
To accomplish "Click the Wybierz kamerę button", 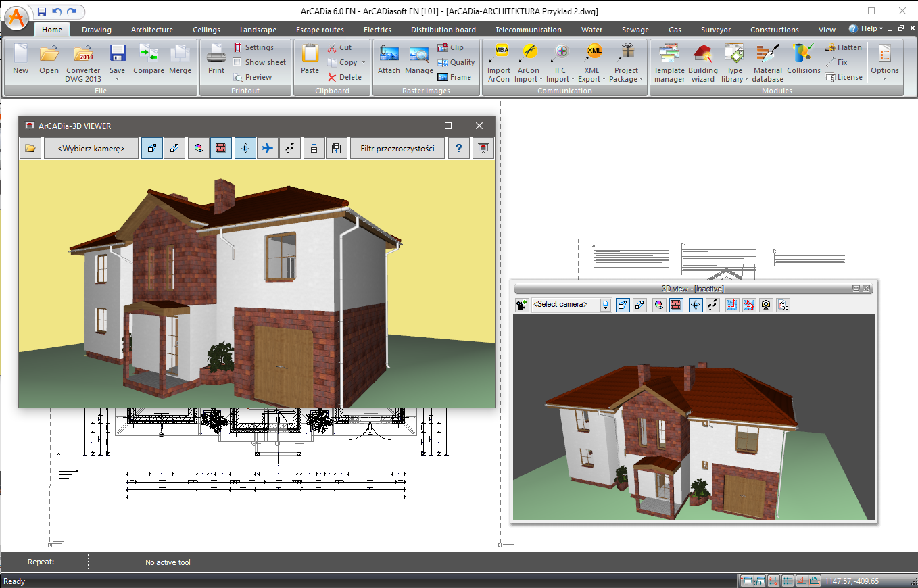I will (91, 149).
